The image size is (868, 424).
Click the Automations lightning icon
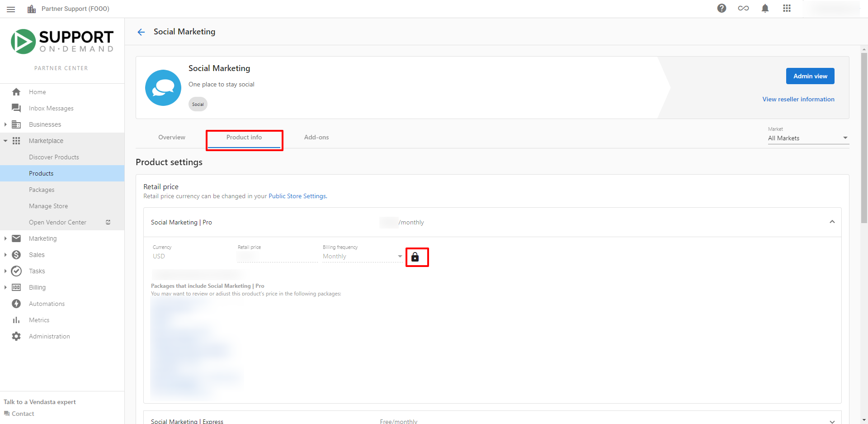tap(16, 304)
